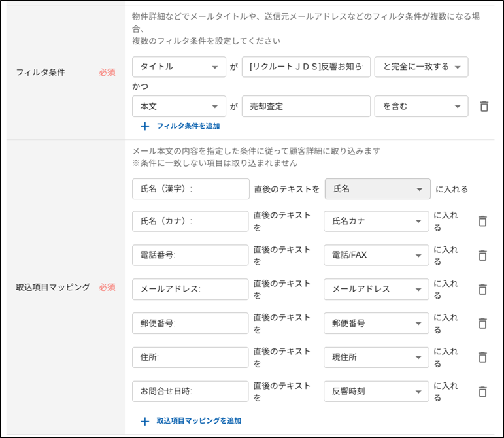Click plus icon beside 取込項目マッピングを追加
The width and height of the screenshot is (504, 438).
[x=145, y=421]
